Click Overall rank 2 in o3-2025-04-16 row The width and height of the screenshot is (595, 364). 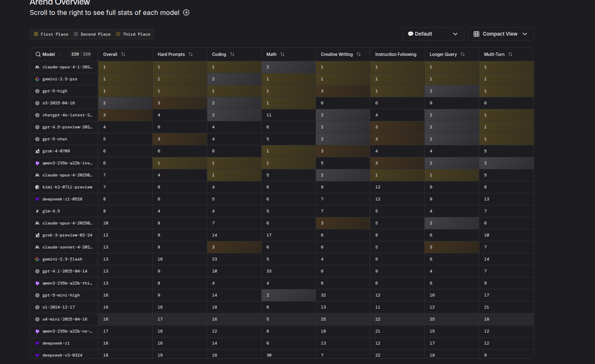click(x=104, y=103)
